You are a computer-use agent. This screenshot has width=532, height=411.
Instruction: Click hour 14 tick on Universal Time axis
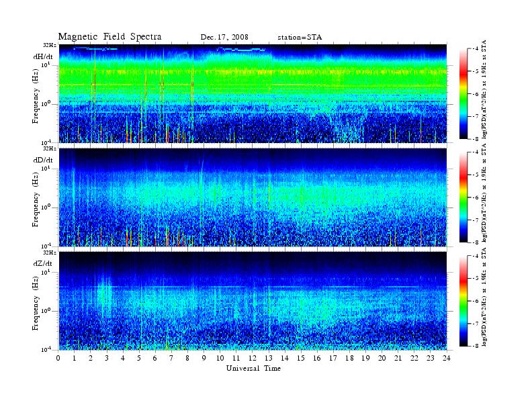[285, 358]
